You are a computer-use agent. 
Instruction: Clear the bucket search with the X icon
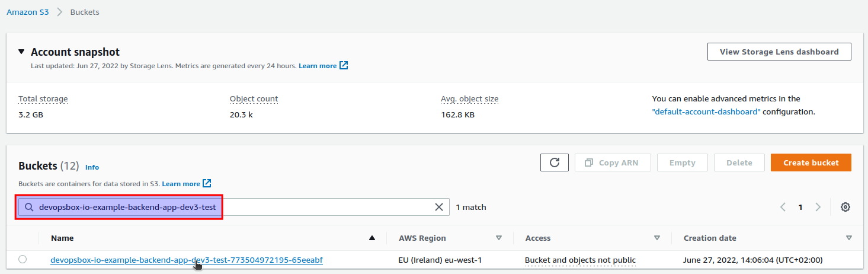pyautogui.click(x=439, y=207)
